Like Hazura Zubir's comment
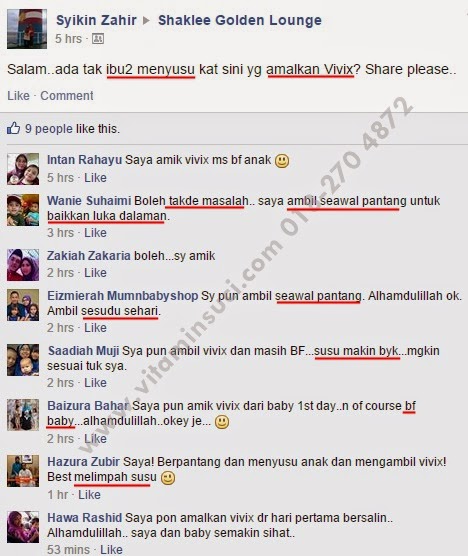 (x=89, y=495)
